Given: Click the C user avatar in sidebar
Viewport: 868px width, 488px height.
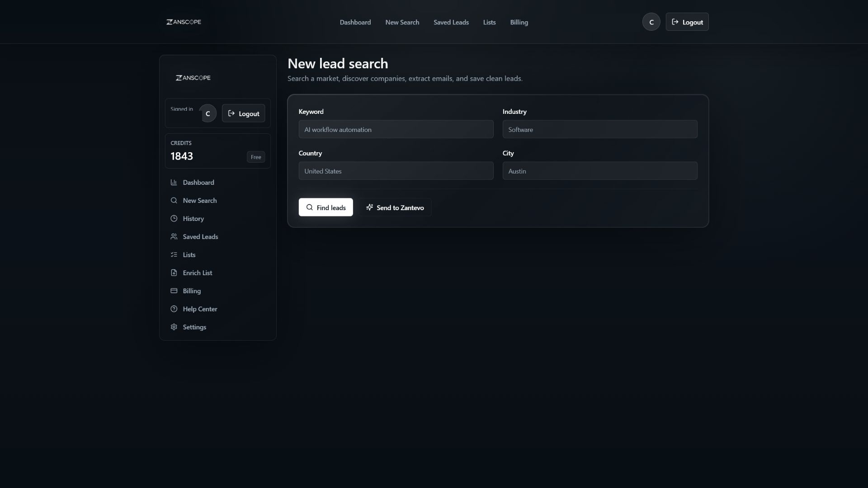Looking at the screenshot, I should point(208,113).
